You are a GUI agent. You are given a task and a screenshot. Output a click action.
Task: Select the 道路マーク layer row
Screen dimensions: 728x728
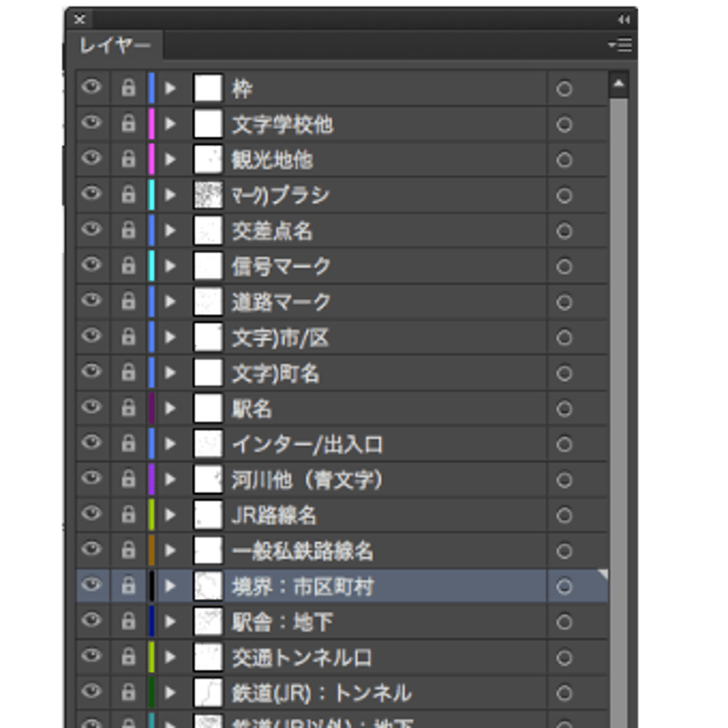(342, 301)
